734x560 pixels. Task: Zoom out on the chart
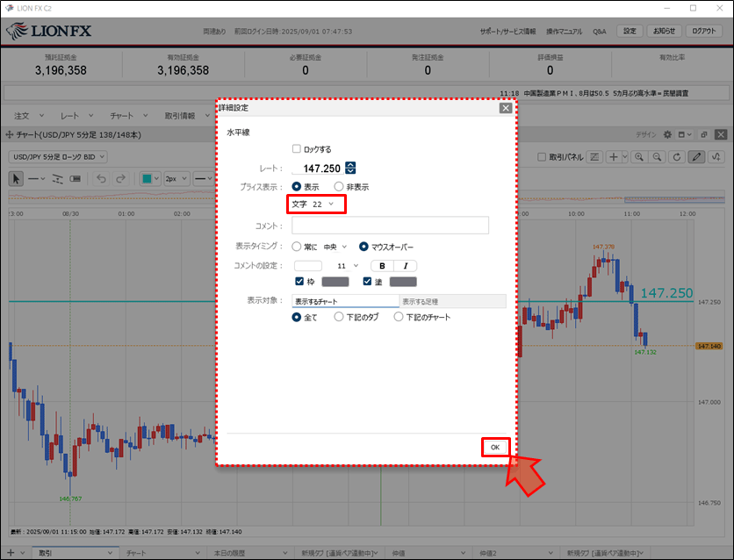click(658, 157)
